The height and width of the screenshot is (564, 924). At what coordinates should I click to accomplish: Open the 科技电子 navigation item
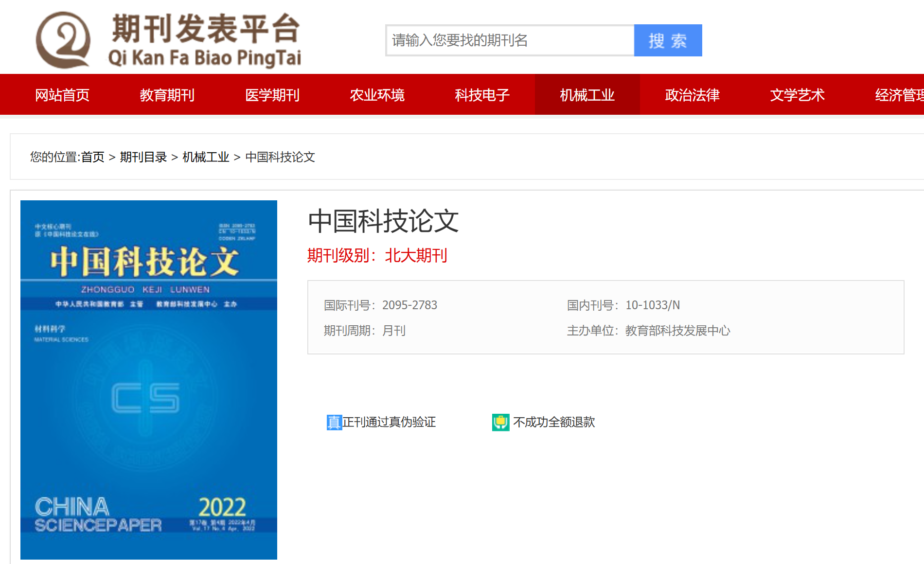[x=482, y=95]
